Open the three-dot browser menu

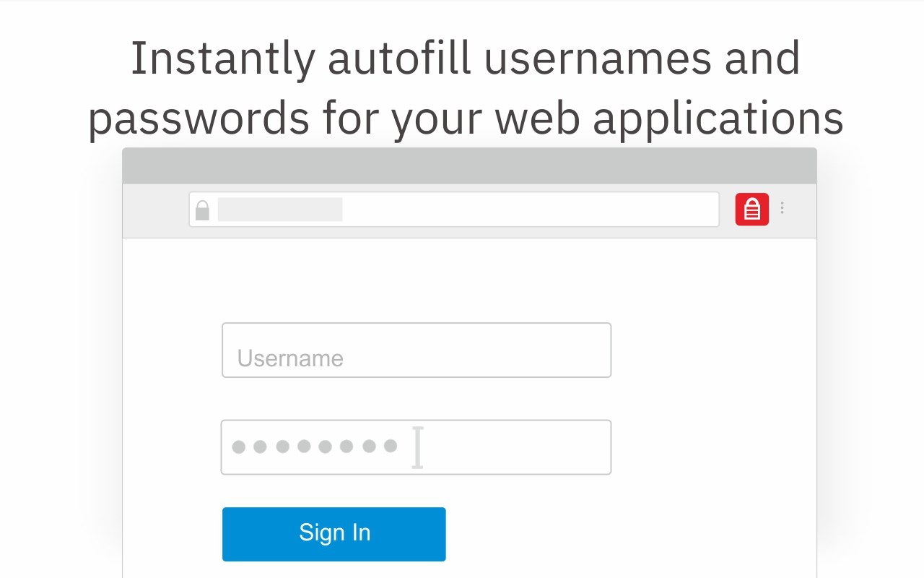click(x=782, y=209)
